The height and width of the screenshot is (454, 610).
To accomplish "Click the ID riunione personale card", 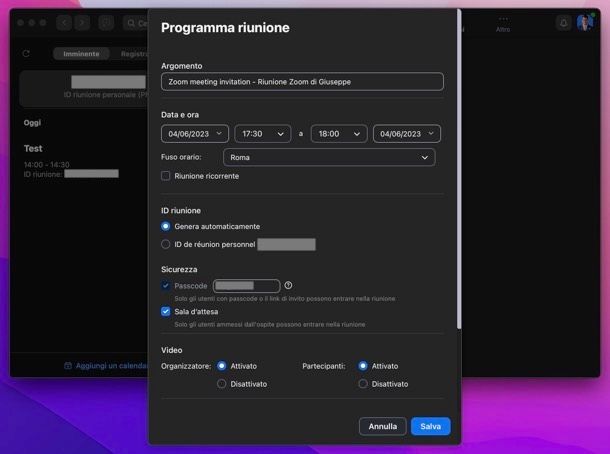I will coord(84,89).
